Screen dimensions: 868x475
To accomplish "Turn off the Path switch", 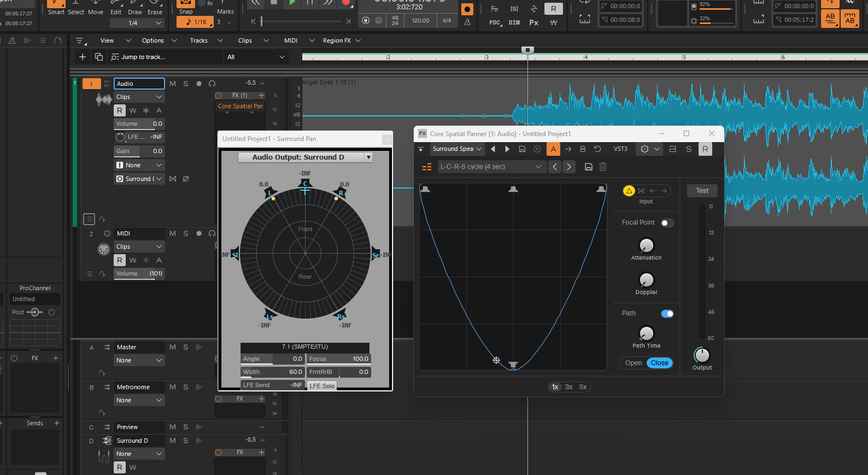I will pos(667,314).
